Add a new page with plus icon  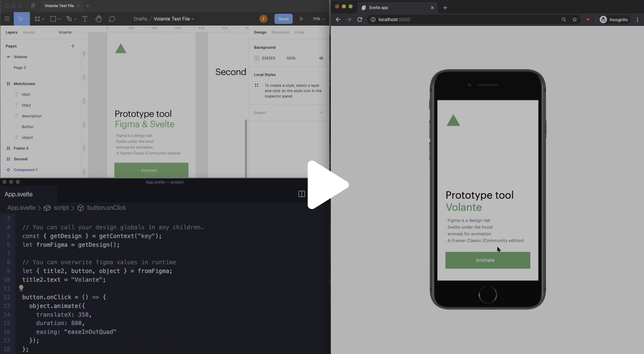coord(73,46)
